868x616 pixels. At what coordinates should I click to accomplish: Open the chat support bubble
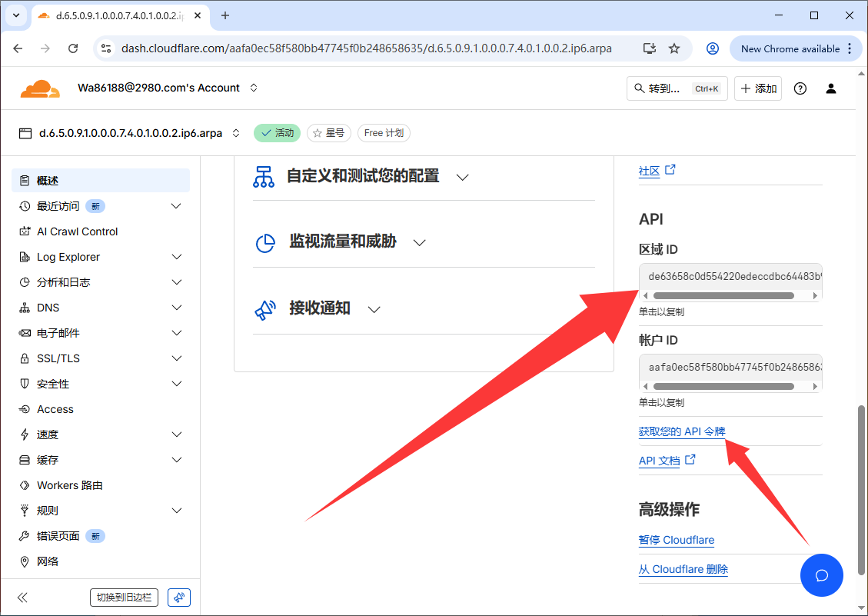(x=821, y=575)
